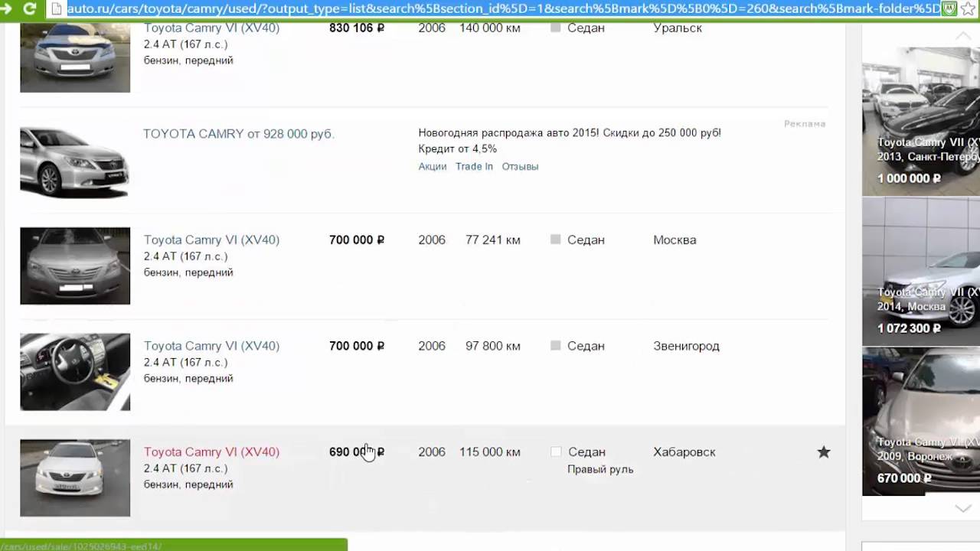Click the Реклама label
The height and width of the screenshot is (551, 980).
pos(805,124)
